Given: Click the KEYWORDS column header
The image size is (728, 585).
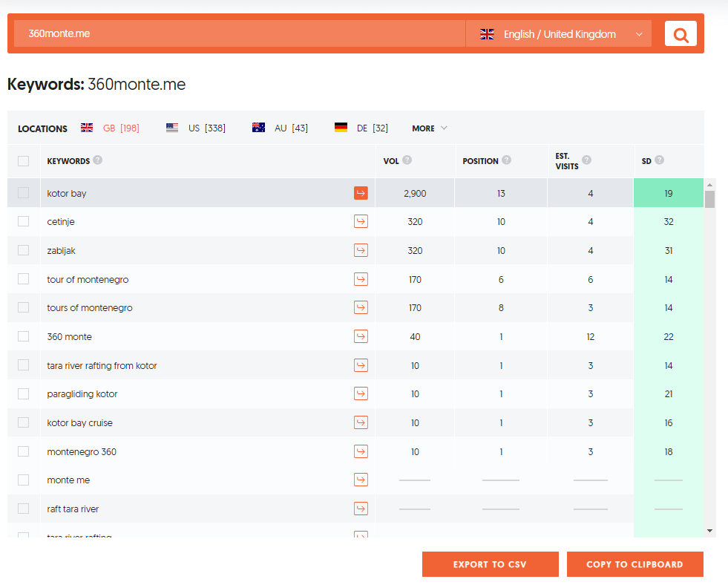Looking at the screenshot, I should (x=68, y=161).
